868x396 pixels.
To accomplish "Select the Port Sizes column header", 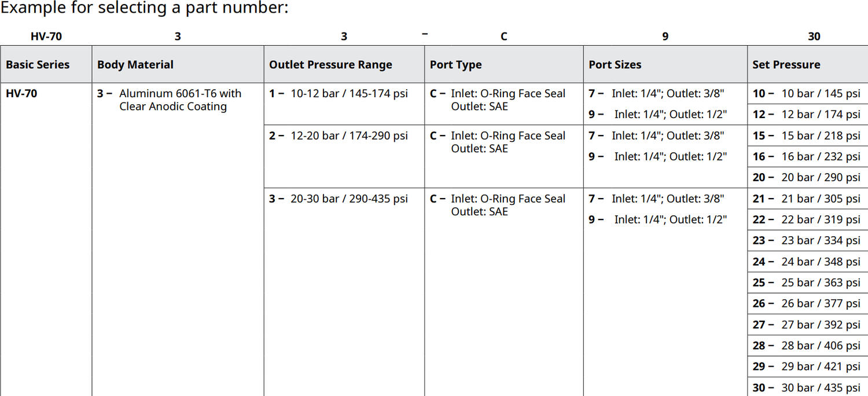I will (x=615, y=65).
